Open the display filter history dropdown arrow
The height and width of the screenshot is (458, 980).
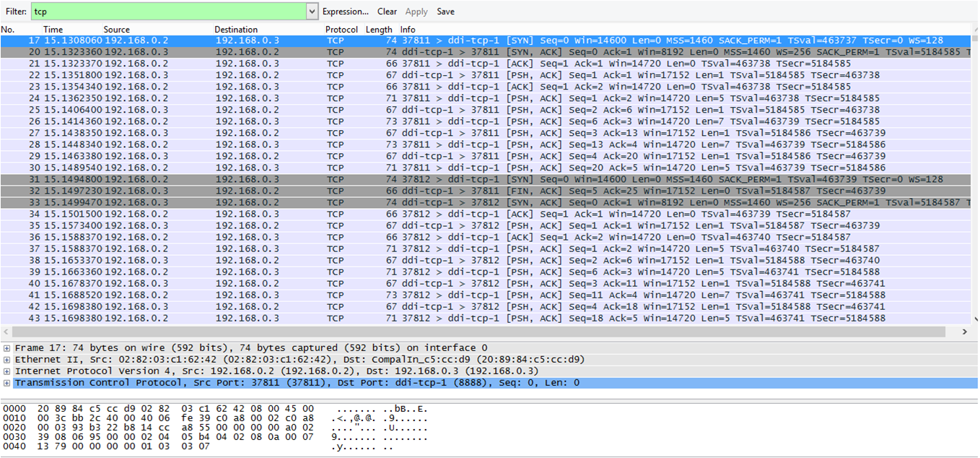pos(312,12)
